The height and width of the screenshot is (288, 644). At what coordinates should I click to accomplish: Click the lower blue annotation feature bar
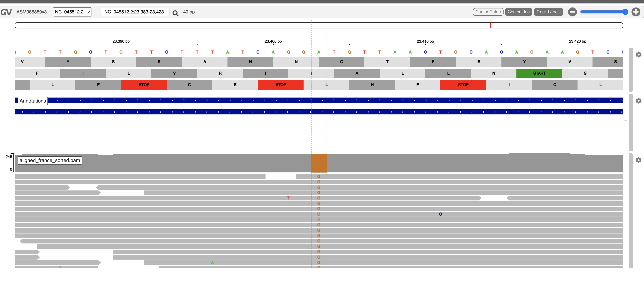click(319, 112)
